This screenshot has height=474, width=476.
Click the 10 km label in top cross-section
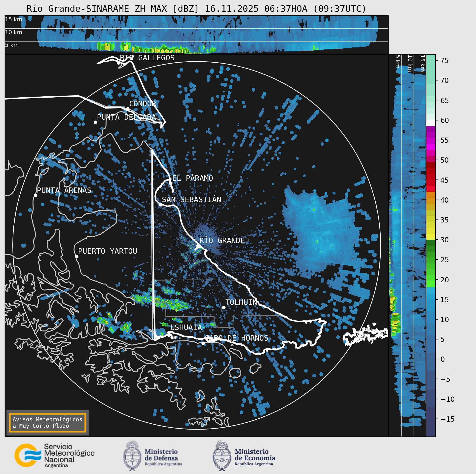tap(14, 32)
